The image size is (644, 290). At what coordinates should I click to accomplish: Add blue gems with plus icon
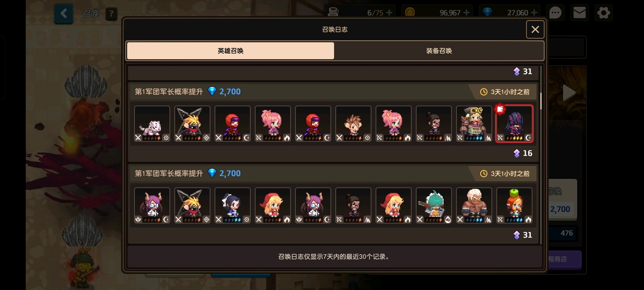tap(534, 13)
